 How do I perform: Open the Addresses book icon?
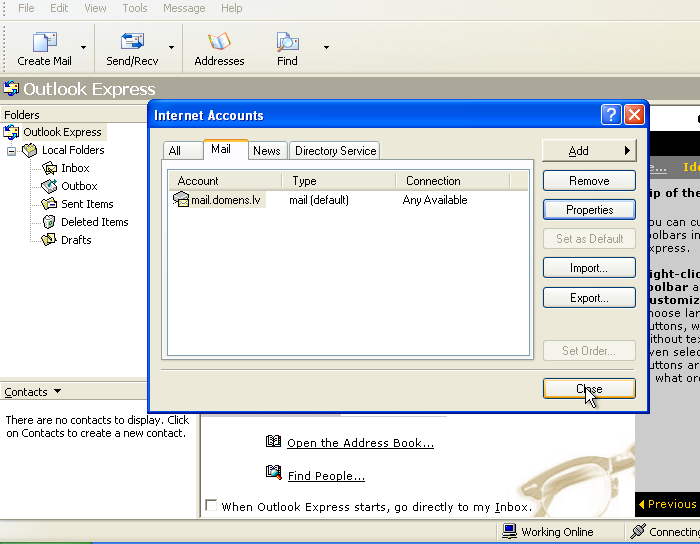219,42
